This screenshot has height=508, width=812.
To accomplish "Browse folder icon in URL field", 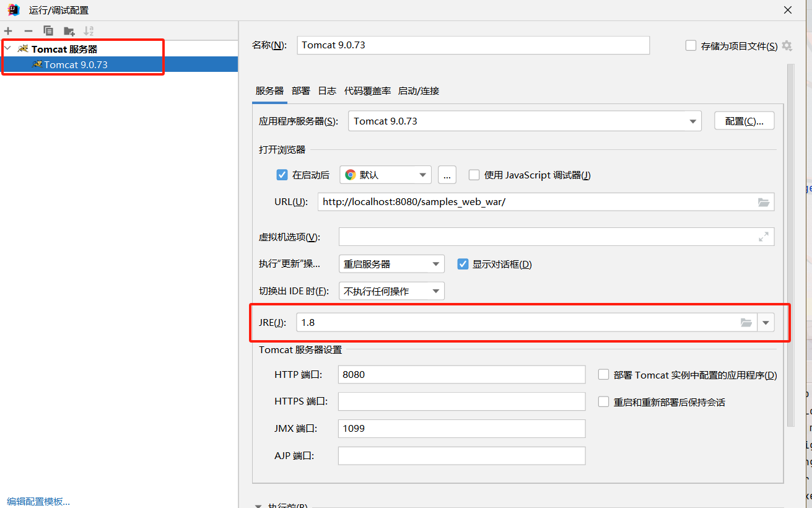I will tap(763, 202).
